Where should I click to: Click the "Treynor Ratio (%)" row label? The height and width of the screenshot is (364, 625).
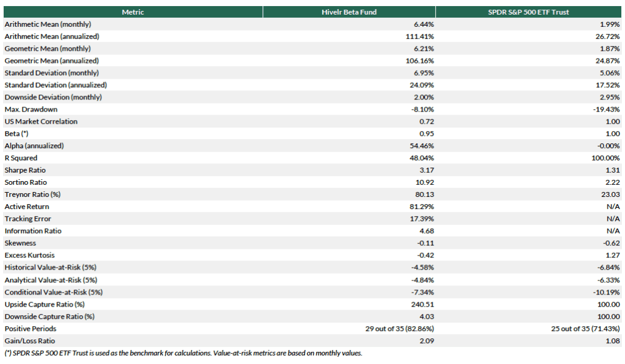click(32, 194)
